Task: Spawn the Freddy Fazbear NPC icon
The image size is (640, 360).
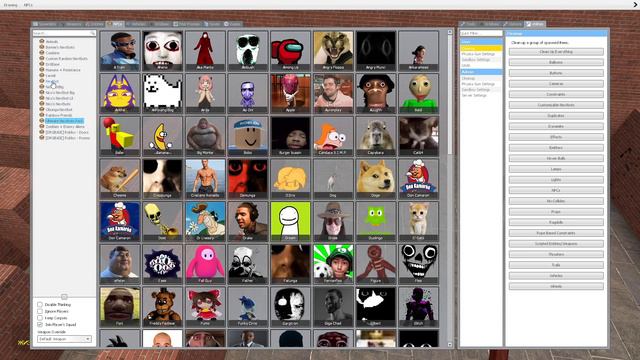Action: (162, 307)
